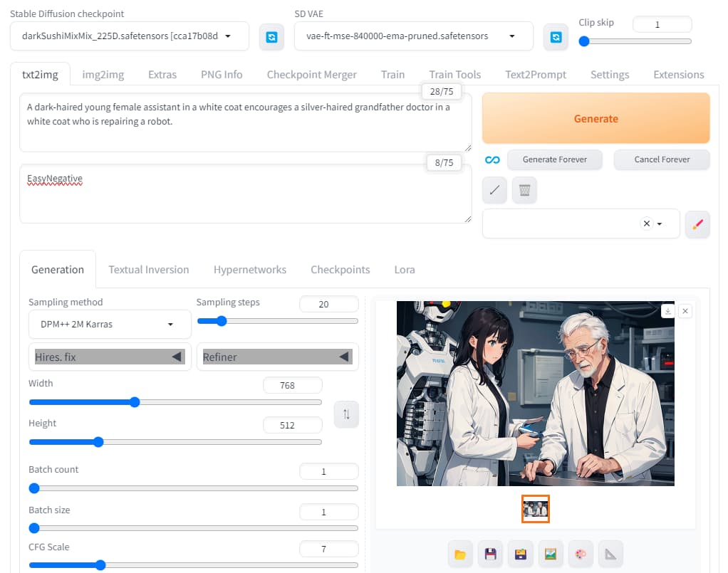Open the Lora tab
728x573 pixels.
(x=405, y=270)
